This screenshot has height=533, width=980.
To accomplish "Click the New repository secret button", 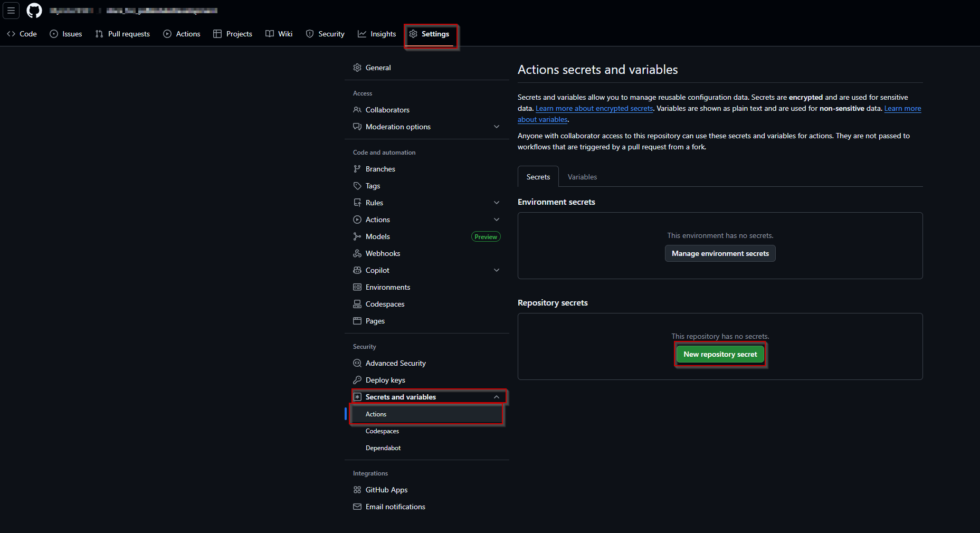I will 720,354.
